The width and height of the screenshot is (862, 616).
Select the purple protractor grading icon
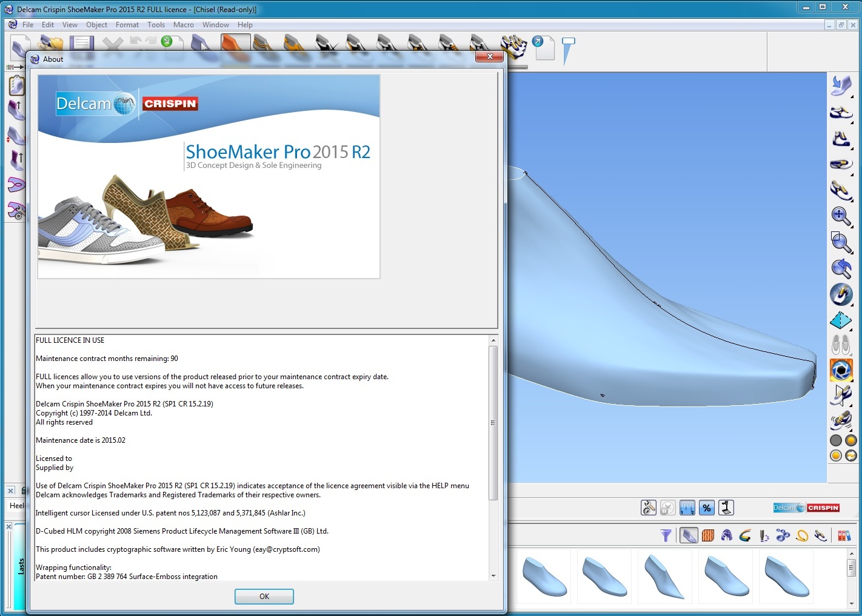point(727,535)
